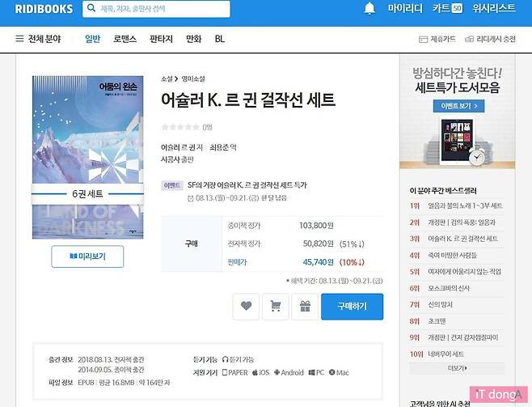This screenshot has width=532, height=407.
Task: Click the 세트특가 도서모음 banner image
Action: click(457, 112)
